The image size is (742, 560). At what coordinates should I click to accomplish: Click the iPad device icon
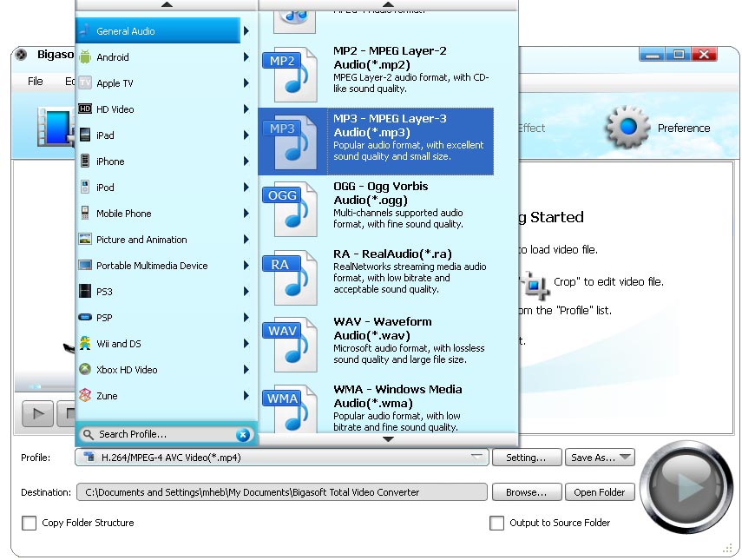(x=85, y=135)
